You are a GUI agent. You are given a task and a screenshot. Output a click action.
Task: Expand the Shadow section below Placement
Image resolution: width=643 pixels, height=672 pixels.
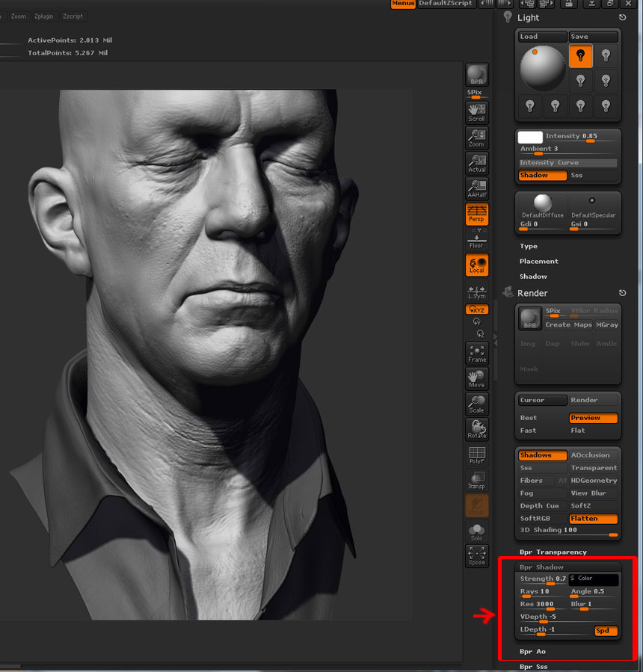tap(533, 277)
